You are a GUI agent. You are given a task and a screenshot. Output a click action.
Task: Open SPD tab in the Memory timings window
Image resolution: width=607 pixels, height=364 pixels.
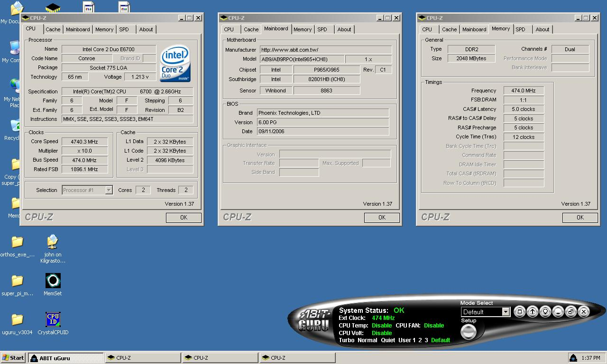tap(520, 29)
